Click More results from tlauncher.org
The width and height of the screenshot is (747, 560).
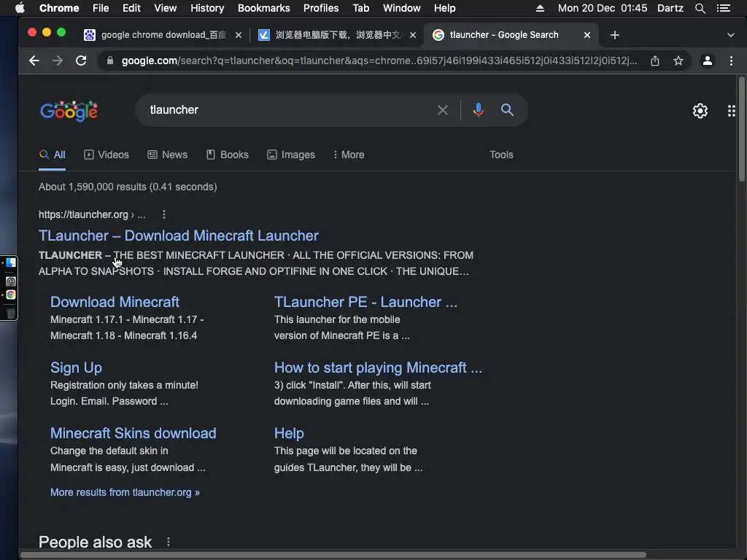point(125,492)
